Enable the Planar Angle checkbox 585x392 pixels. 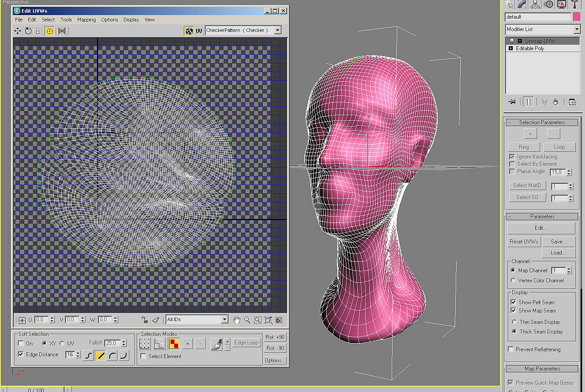pyautogui.click(x=512, y=172)
